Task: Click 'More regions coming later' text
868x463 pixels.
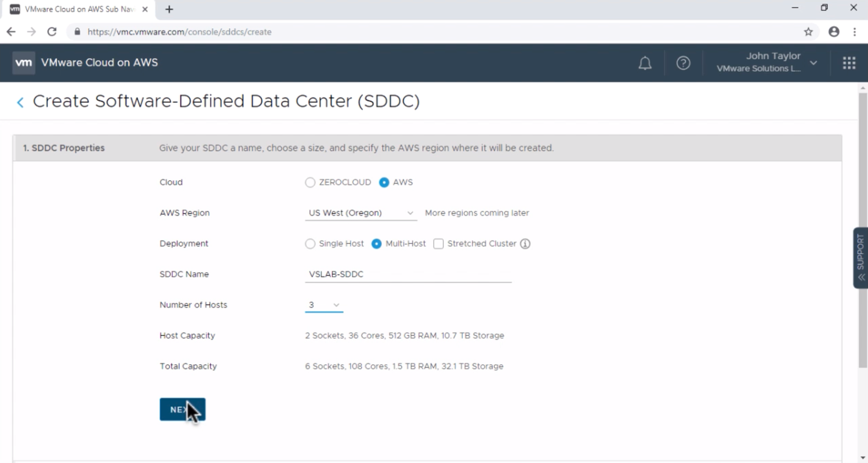Action: 477,213
